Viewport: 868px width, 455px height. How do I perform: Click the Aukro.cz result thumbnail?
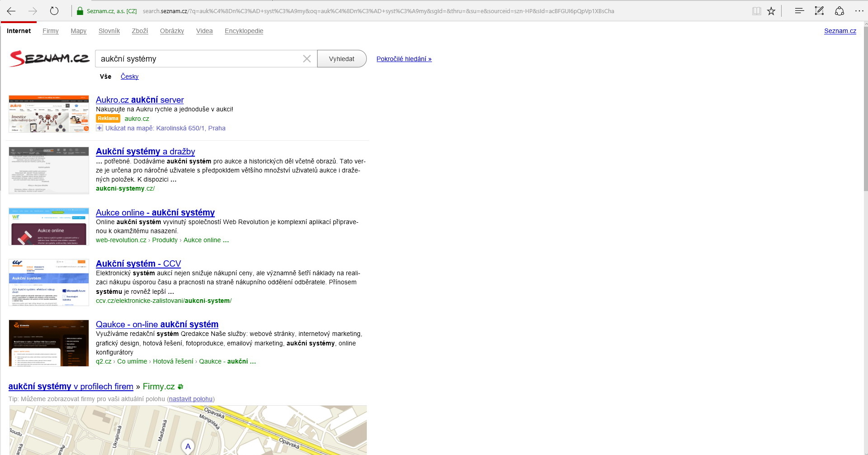click(x=49, y=114)
